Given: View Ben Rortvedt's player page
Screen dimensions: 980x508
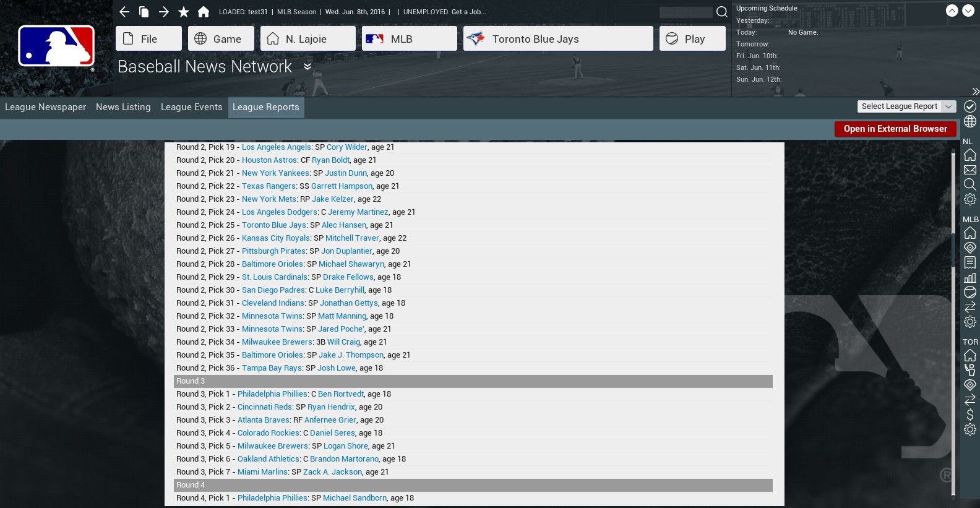Looking at the screenshot, I should 341,394.
